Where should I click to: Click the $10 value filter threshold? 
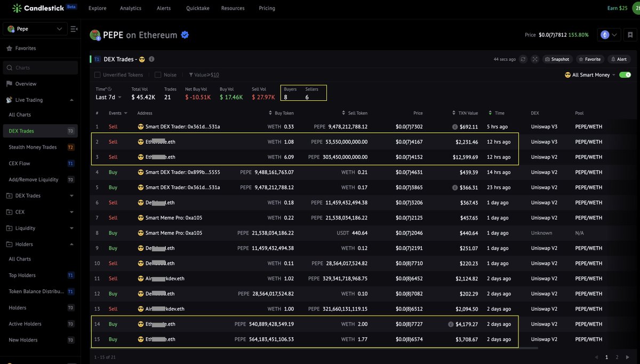coord(215,75)
